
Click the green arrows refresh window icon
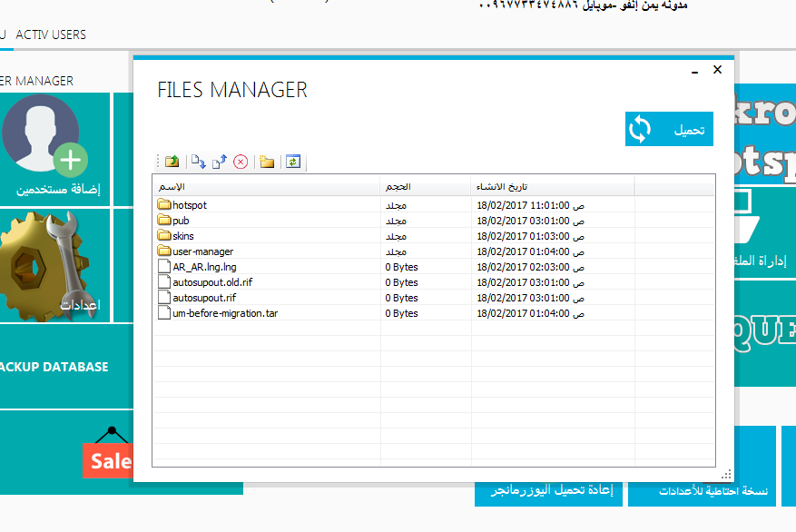(x=293, y=162)
